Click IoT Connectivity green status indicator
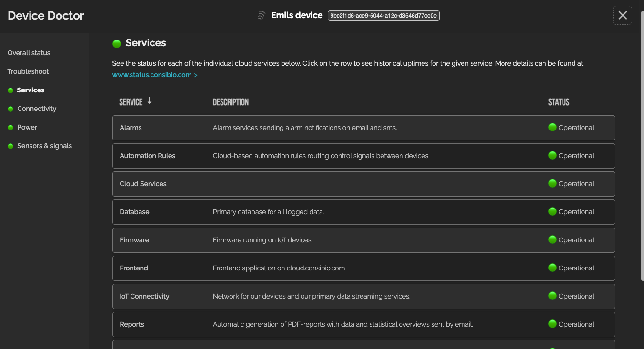Image resolution: width=644 pixels, height=349 pixels. [x=553, y=296]
